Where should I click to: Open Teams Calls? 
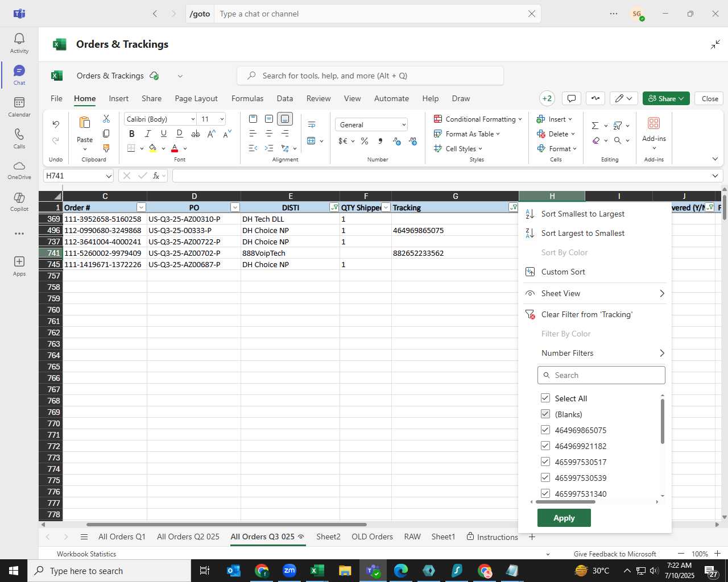click(19, 139)
